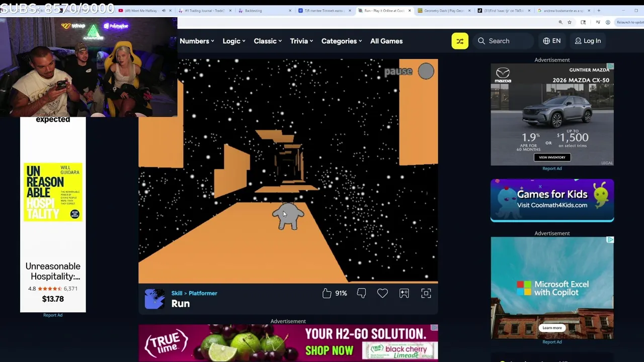Image resolution: width=644 pixels, height=362 pixels.
Task: Report the book ad on left sidebar
Action: tap(53, 315)
